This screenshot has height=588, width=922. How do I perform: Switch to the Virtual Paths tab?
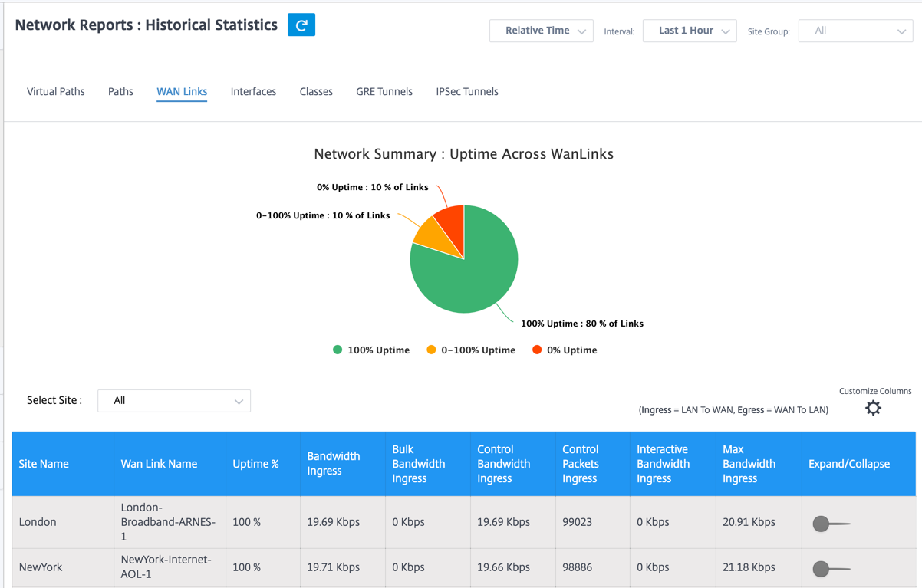coord(56,92)
